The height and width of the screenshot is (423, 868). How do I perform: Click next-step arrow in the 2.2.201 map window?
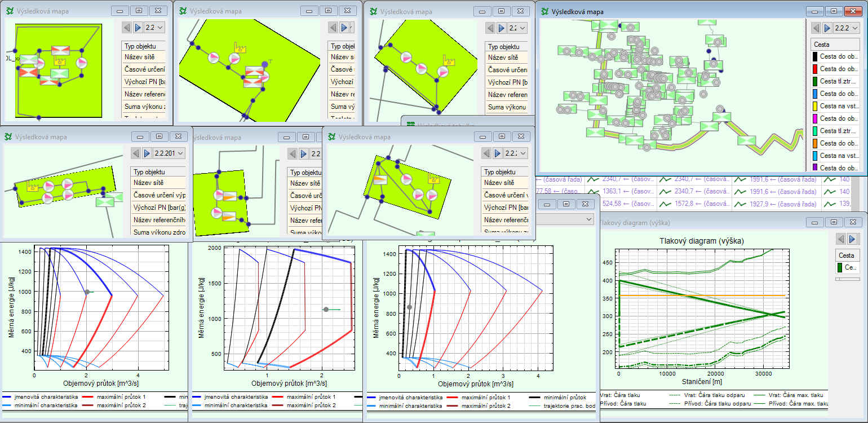147,153
